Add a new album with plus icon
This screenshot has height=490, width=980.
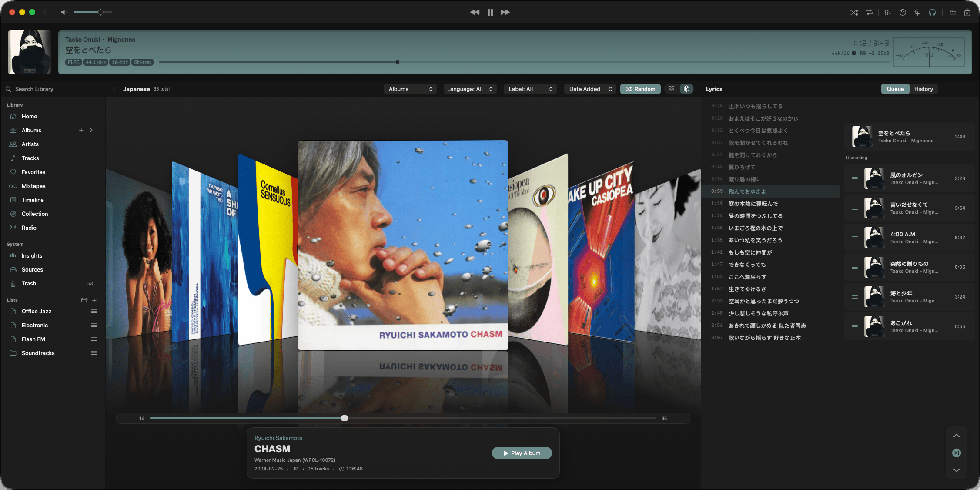click(81, 130)
